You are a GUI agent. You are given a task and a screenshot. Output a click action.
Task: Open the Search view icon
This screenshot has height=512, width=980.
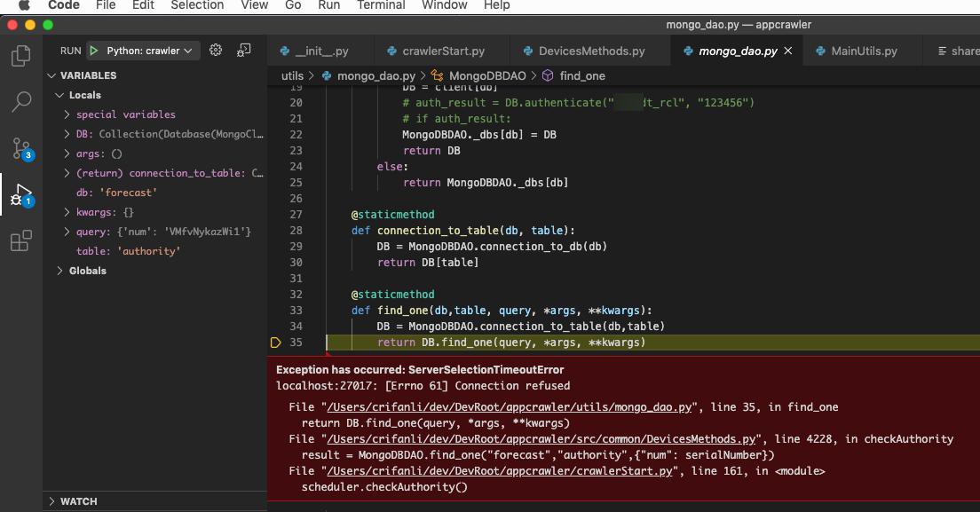[21, 101]
